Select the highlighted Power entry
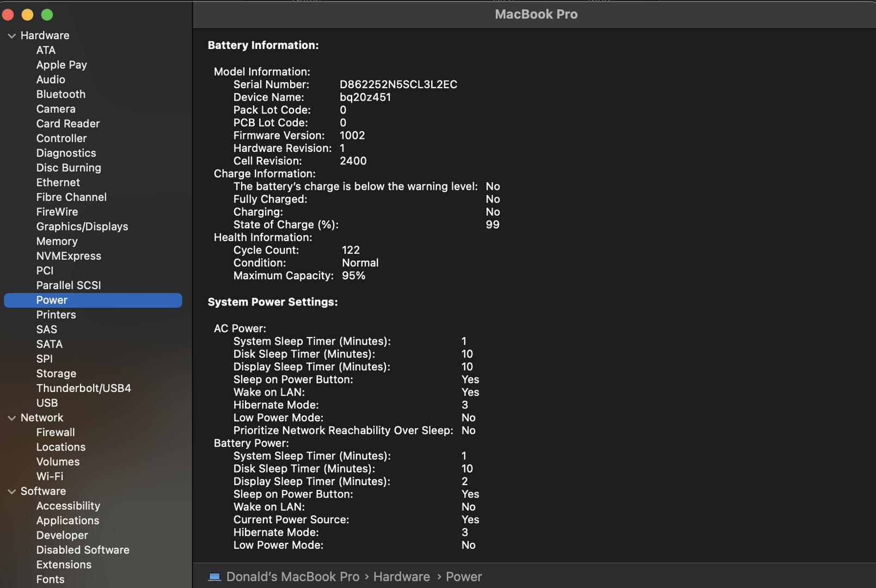Viewport: 876px width, 588px height. coord(93,300)
